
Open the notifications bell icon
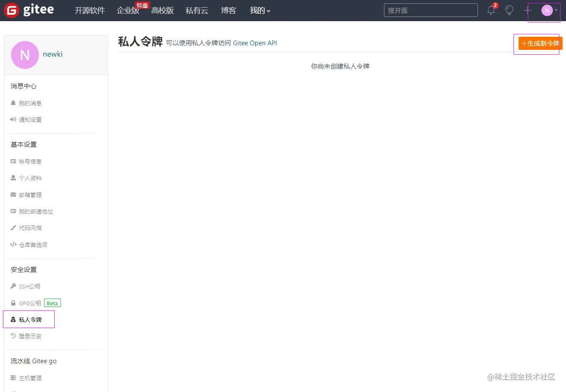pyautogui.click(x=491, y=10)
